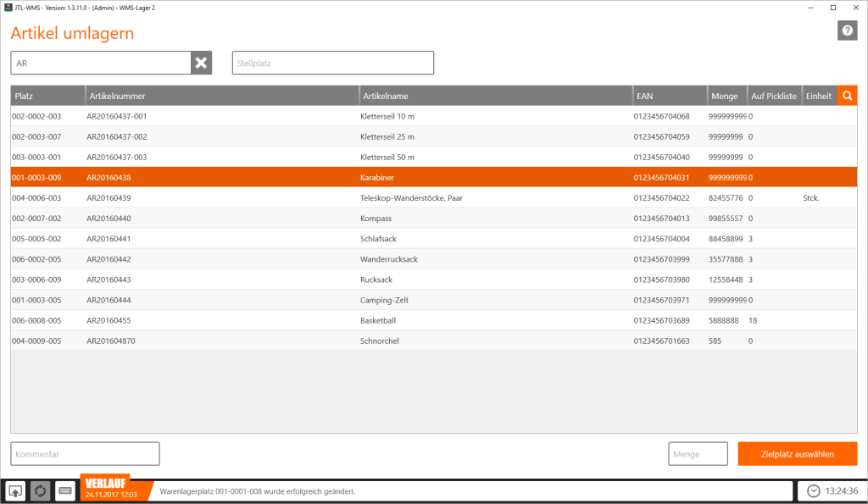Image resolution: width=868 pixels, height=504 pixels.
Task: Sort by the Auf Pickliste column header
Action: click(774, 96)
